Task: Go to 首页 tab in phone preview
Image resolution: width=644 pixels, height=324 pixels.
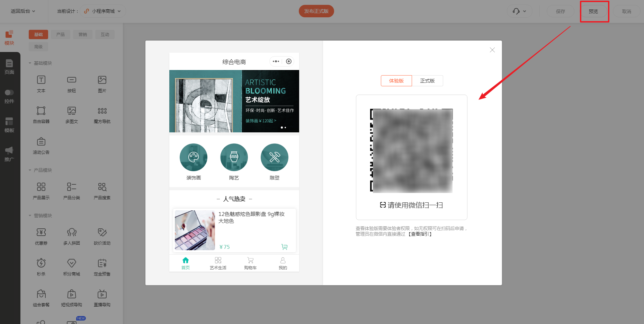Action: pyautogui.click(x=186, y=263)
